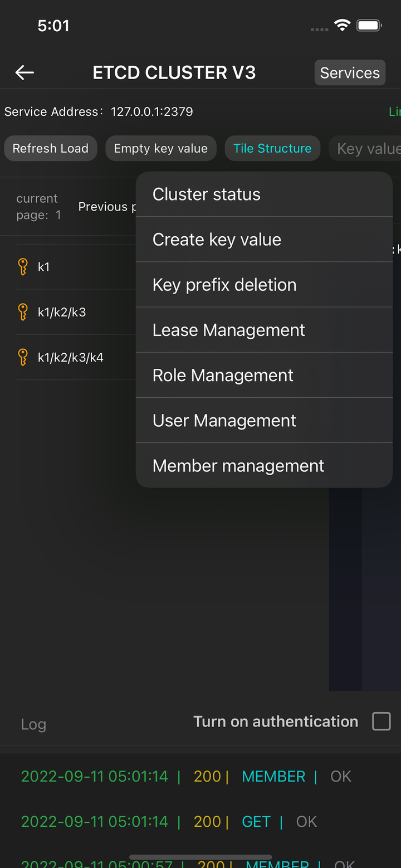Click the key icon beside k1/k2/k3
Screen dimensions: 401x868
point(23,312)
